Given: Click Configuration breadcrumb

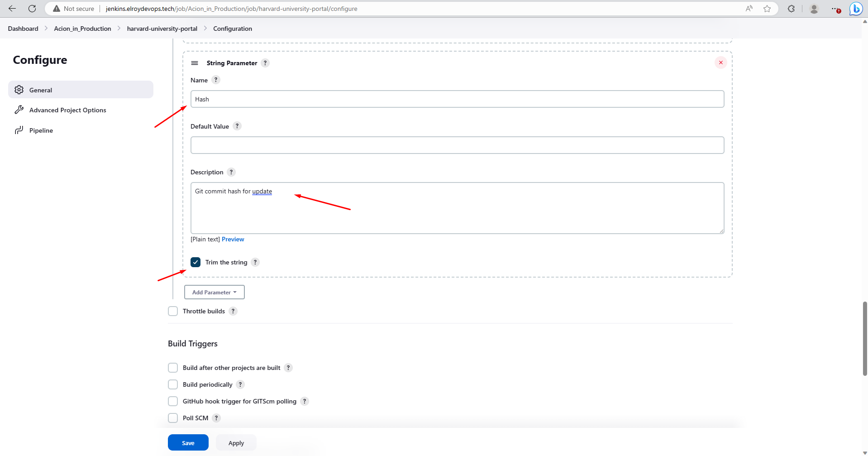Looking at the screenshot, I should coord(233,29).
